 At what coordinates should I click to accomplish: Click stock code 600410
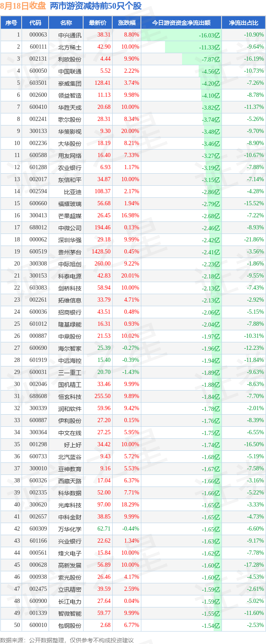coord(38,107)
